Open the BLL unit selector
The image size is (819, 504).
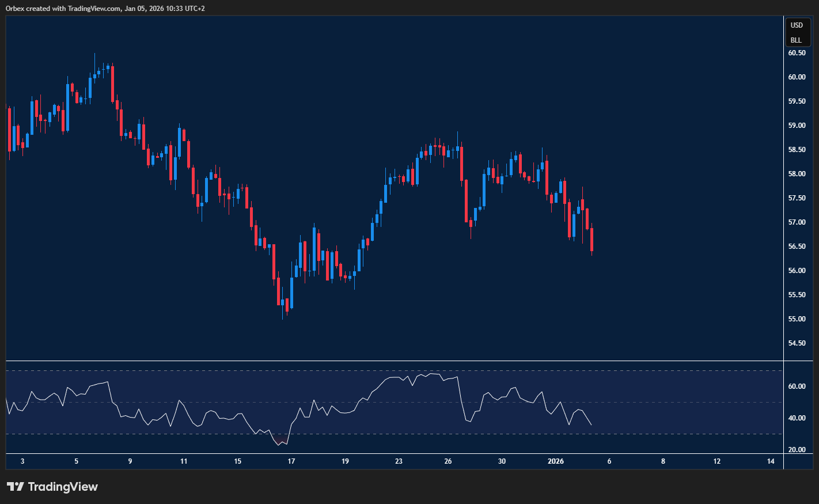pos(796,40)
